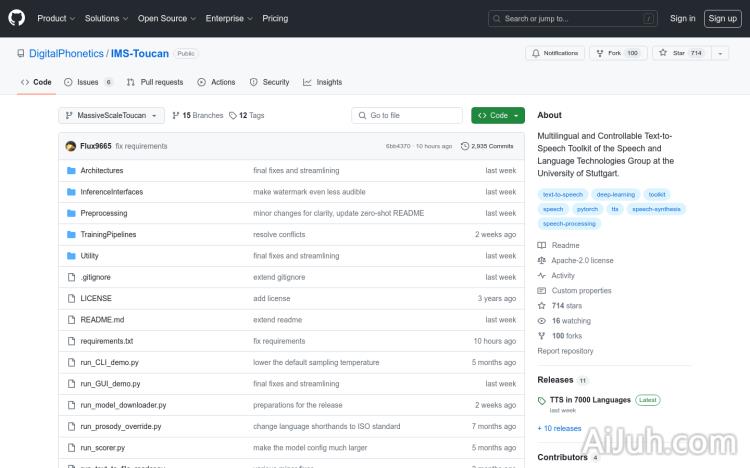750x468 pixels.
Task: Open Activity pulse link in sidebar
Action: (x=542, y=275)
